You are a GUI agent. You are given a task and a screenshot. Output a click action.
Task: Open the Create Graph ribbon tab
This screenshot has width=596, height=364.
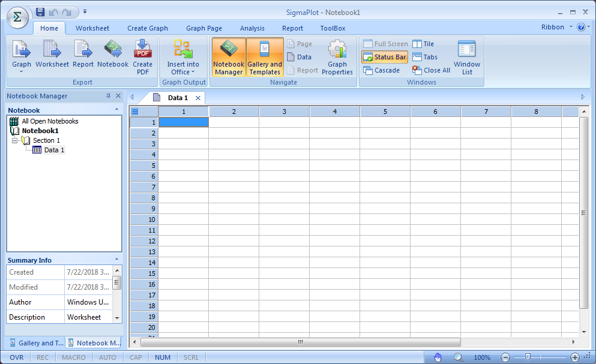point(148,28)
